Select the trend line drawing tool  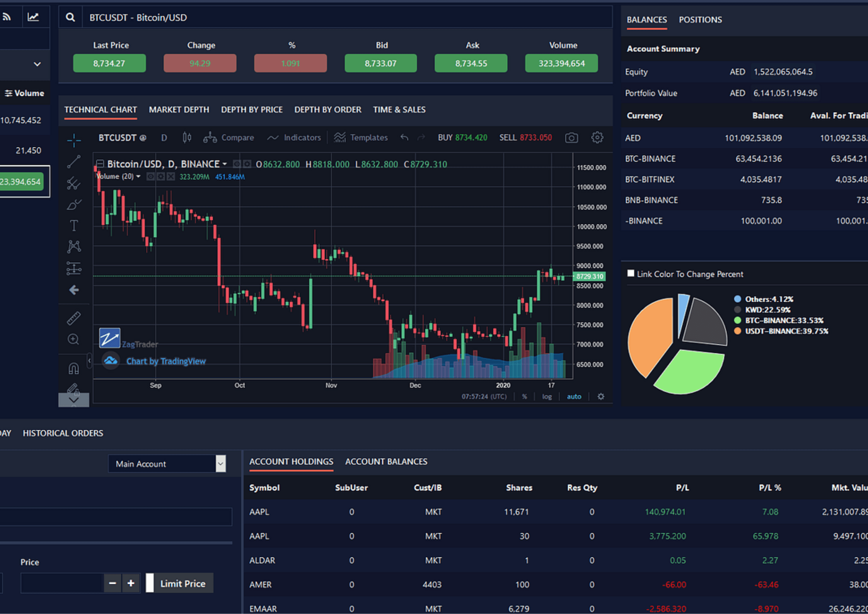[x=73, y=161]
